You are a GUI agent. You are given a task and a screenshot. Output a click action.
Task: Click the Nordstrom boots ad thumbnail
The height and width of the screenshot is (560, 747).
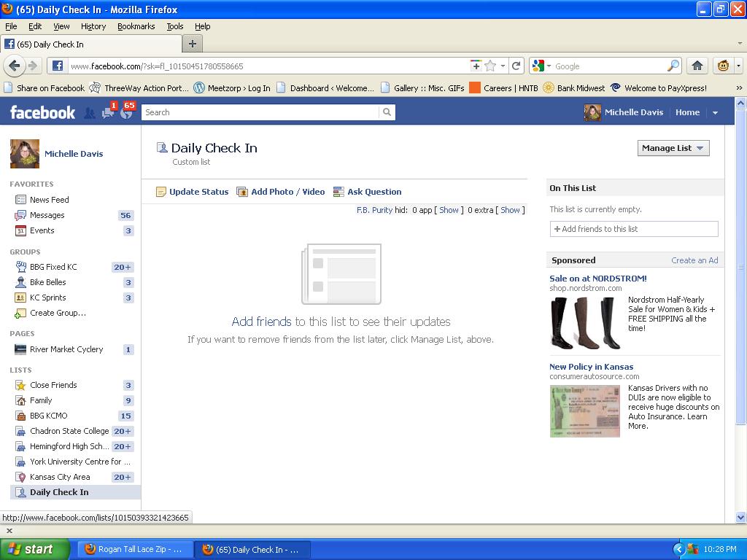pos(586,323)
